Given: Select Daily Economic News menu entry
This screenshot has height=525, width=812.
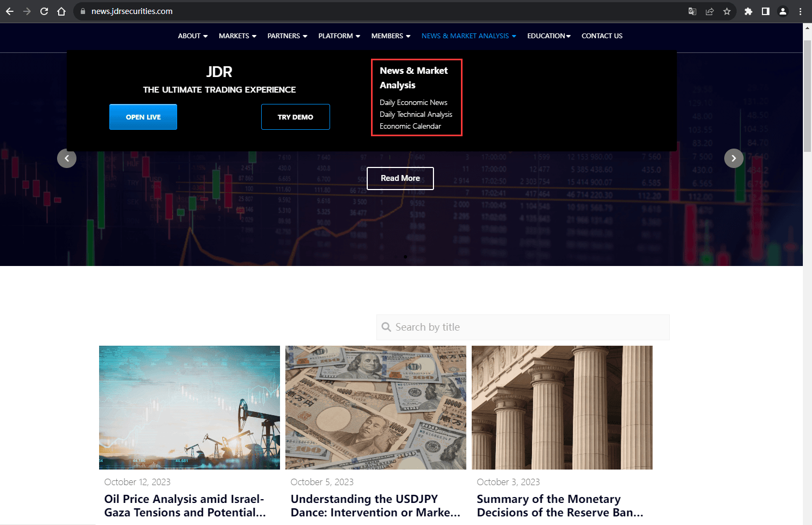Looking at the screenshot, I should (414, 102).
